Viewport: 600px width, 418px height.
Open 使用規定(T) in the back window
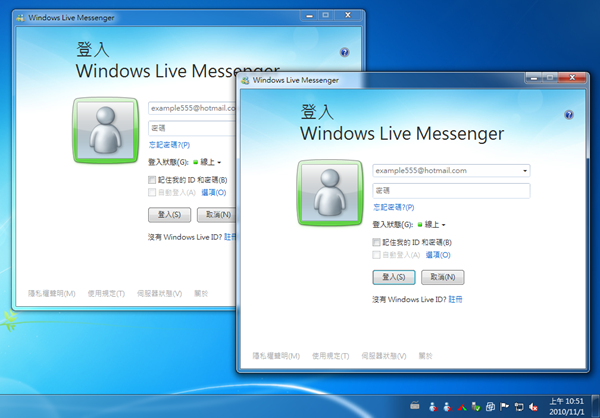[x=106, y=294]
